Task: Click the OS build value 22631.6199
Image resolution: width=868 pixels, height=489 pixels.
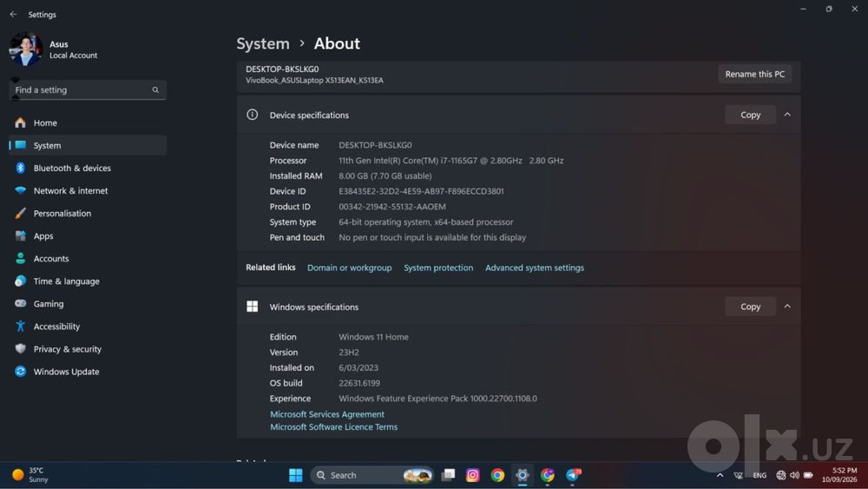Action: (x=359, y=383)
